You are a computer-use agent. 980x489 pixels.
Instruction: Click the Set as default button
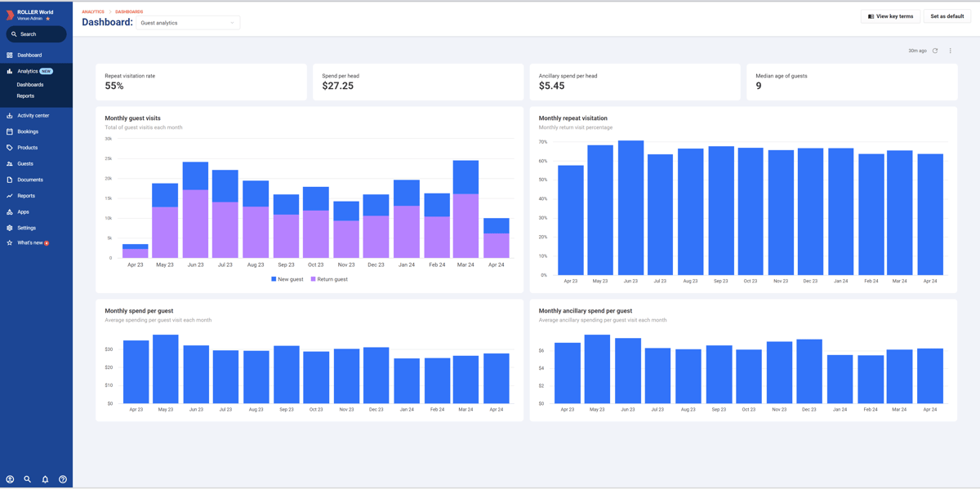[x=947, y=16]
